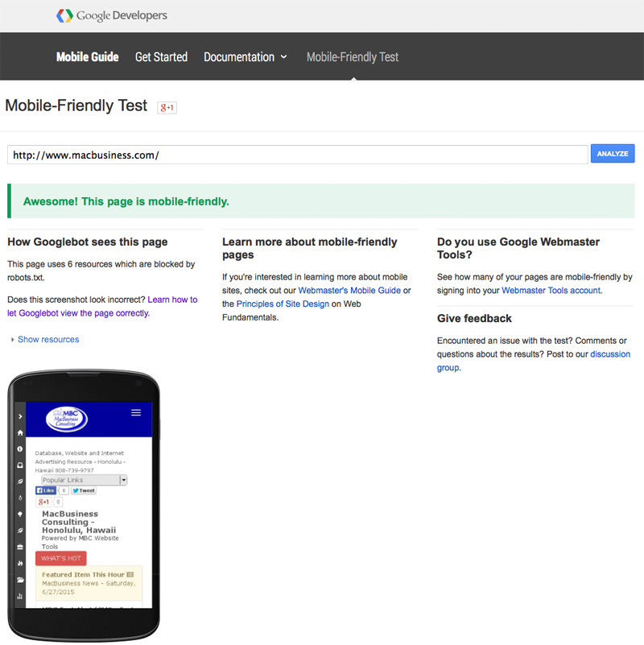Click the home icon in the phone sidebar
Image resolution: width=644 pixels, height=645 pixels.
point(20,432)
